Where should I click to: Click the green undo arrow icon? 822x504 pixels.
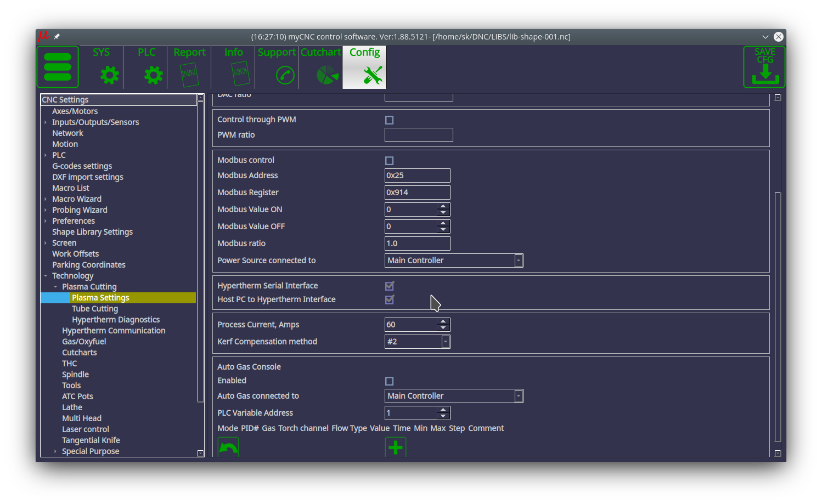pos(228,448)
